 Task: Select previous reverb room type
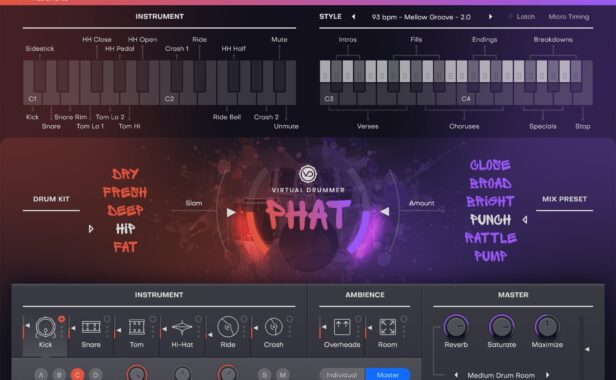456,375
